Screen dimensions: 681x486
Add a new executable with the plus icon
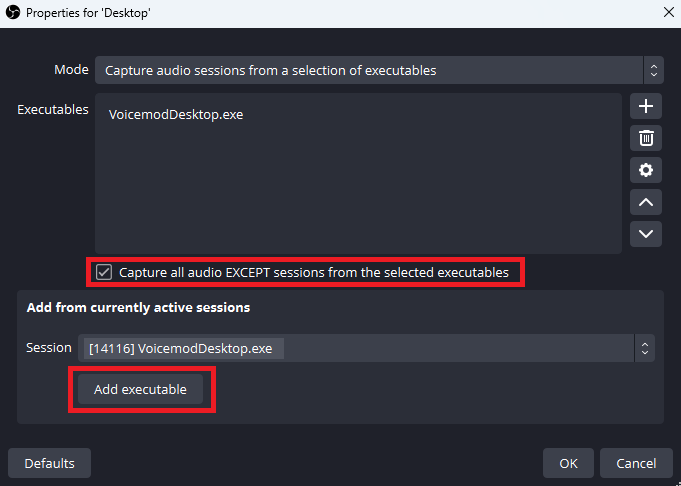(646, 106)
